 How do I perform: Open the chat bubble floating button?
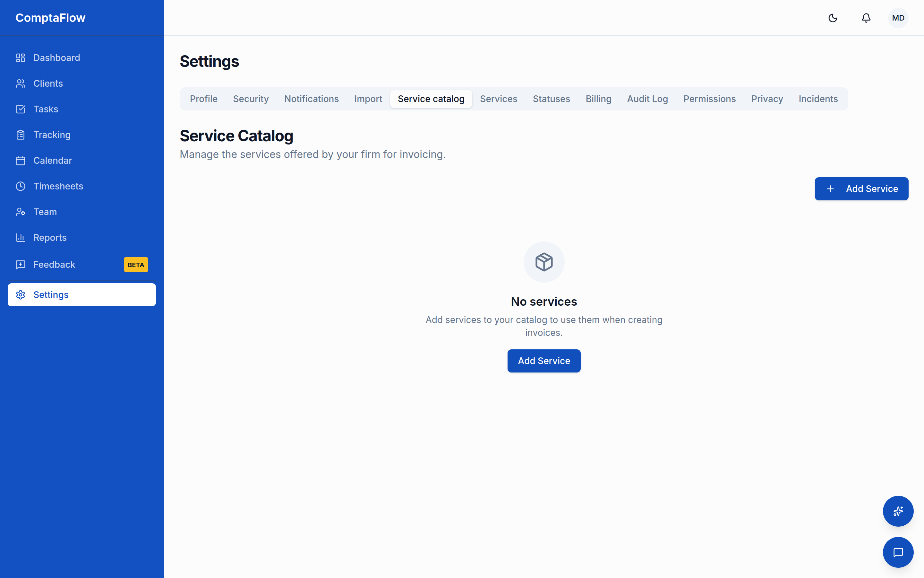pos(898,552)
